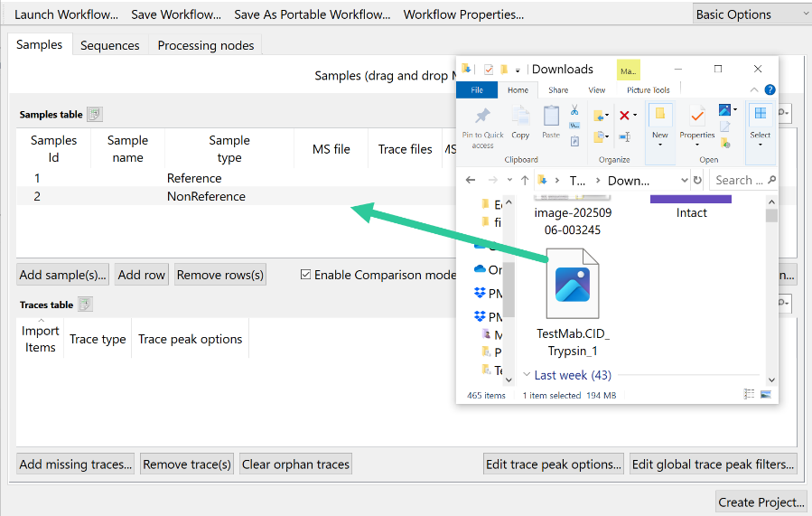Click the Details view icon in status bar
The image size is (812, 516).
tap(749, 394)
